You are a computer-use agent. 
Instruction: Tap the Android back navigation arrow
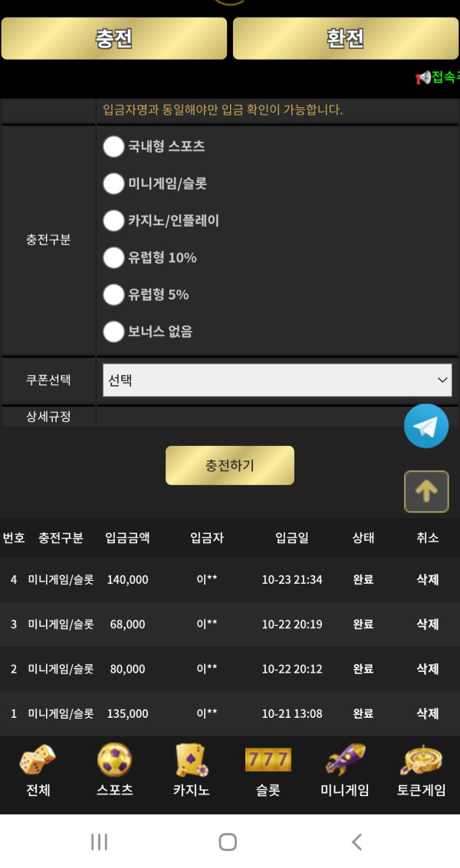pyautogui.click(x=356, y=842)
